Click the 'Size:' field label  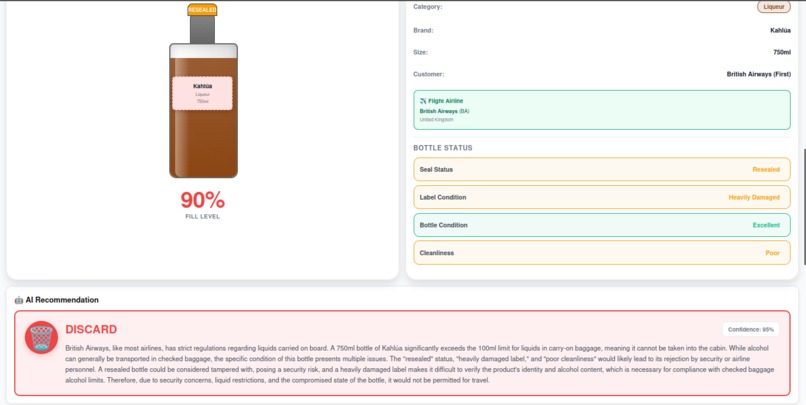(x=420, y=52)
